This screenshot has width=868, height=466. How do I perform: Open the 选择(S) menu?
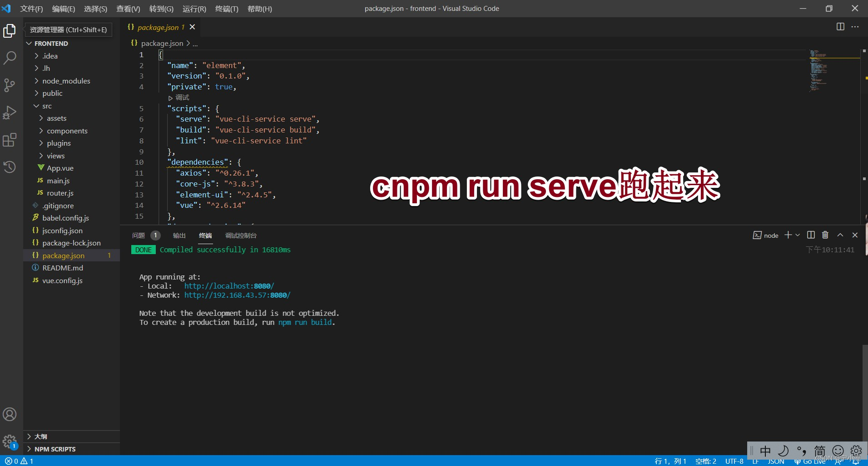pos(95,9)
